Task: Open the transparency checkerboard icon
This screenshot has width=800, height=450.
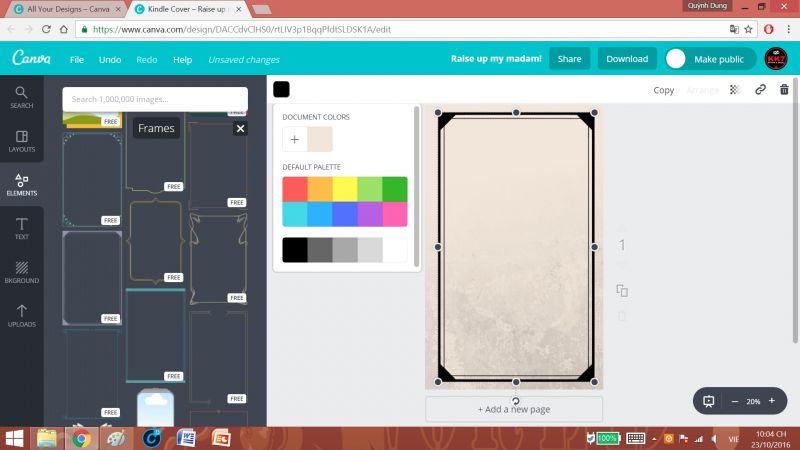Action: tap(735, 90)
